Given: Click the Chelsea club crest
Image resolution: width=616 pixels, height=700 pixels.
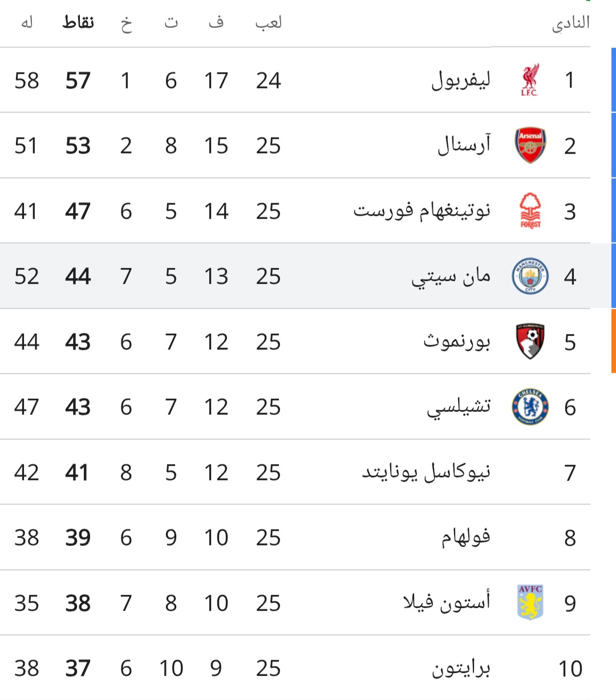Looking at the screenshot, I should click(530, 407).
